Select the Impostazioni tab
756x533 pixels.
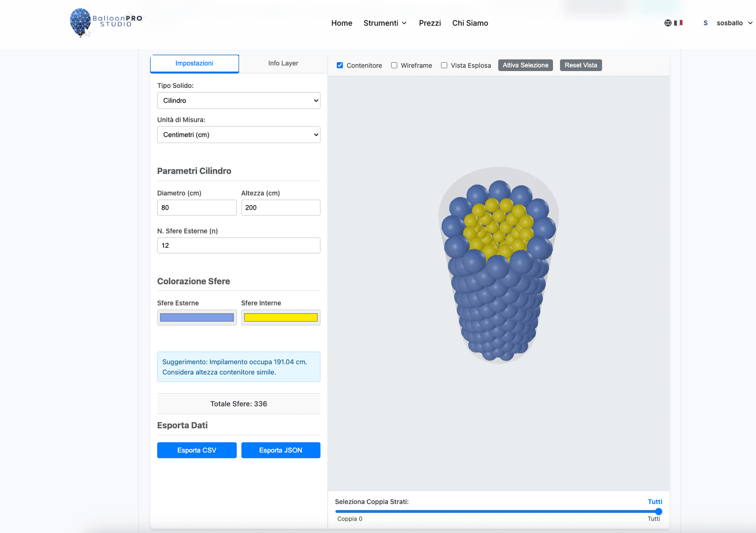[195, 63]
